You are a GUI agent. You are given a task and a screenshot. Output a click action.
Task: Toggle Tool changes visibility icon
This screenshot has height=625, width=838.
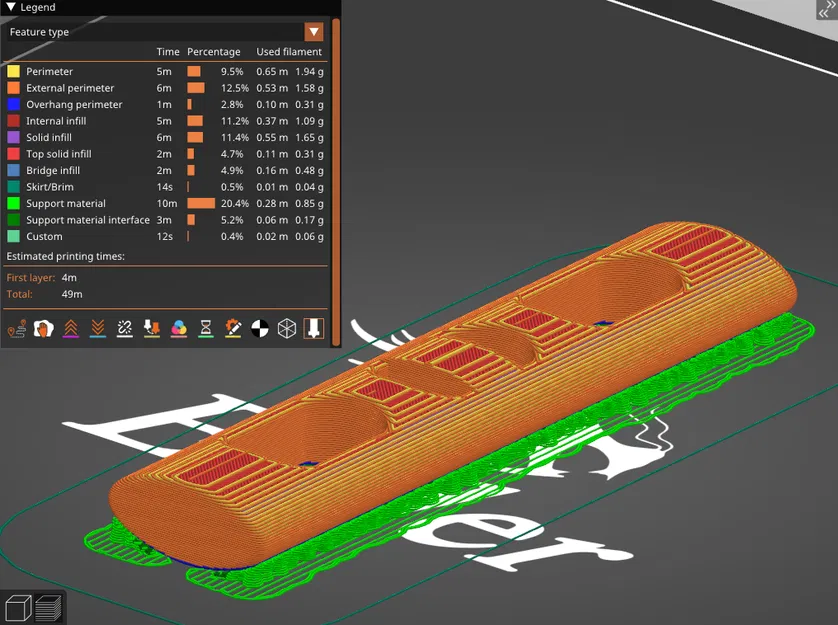[x=152, y=328]
